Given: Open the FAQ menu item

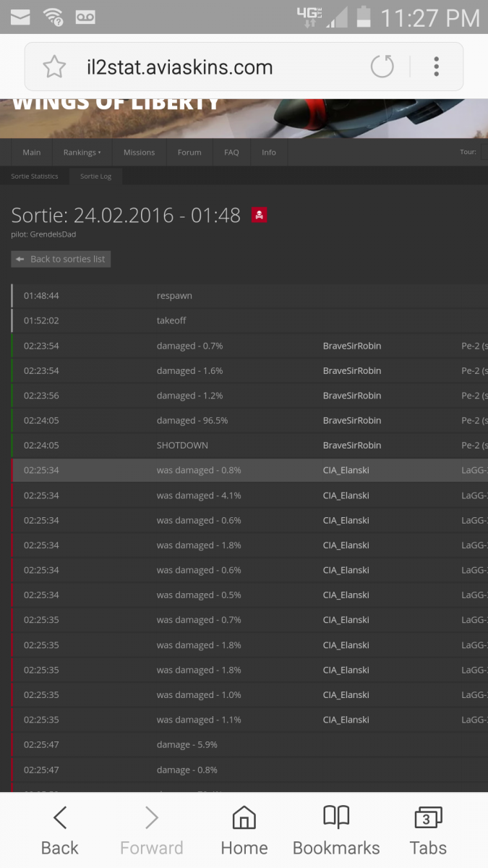Looking at the screenshot, I should (x=231, y=153).
